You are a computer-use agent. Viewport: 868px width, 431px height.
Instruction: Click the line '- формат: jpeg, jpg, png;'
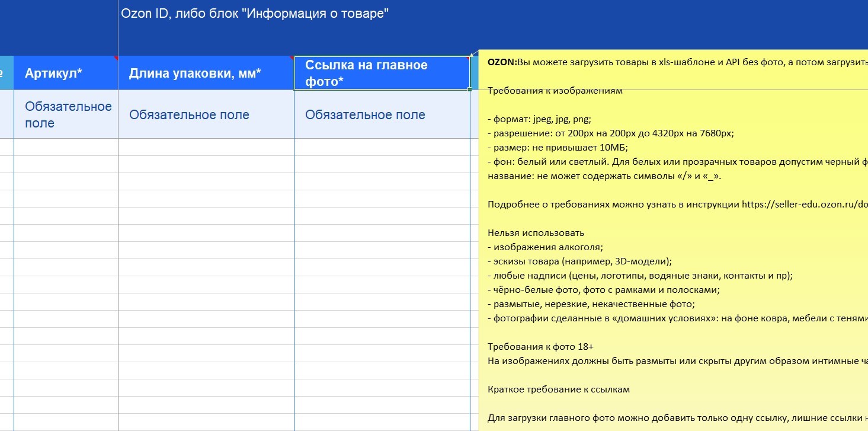click(539, 119)
